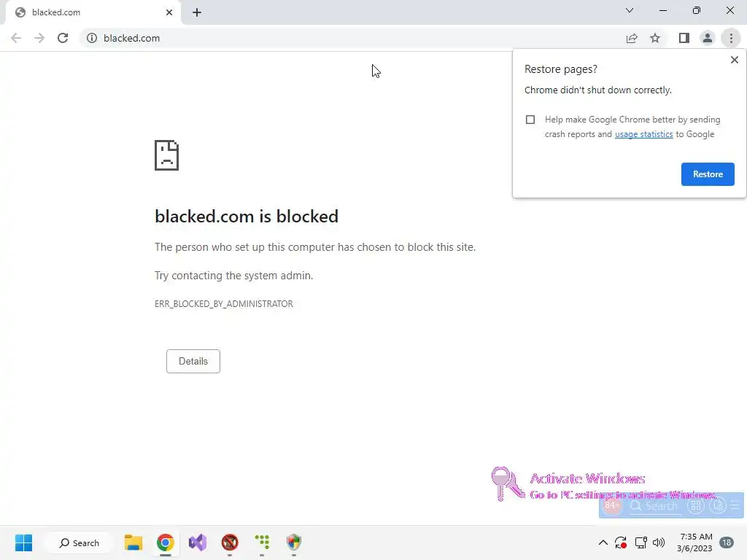This screenshot has width=747, height=560.
Task: Click "Chrome didn't shut down correctly." text
Action: 598,90
